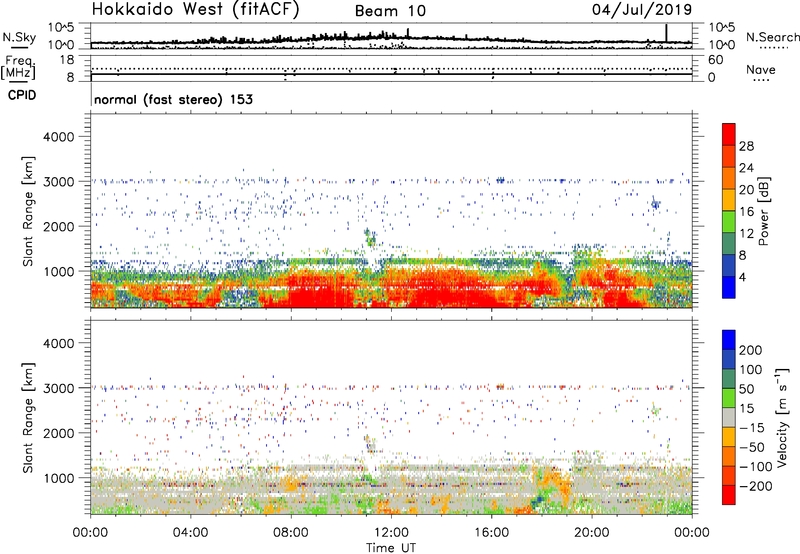The image size is (800, 554).
Task: Select the '16' label on the Power colorbar
Action: pyautogui.click(x=746, y=212)
